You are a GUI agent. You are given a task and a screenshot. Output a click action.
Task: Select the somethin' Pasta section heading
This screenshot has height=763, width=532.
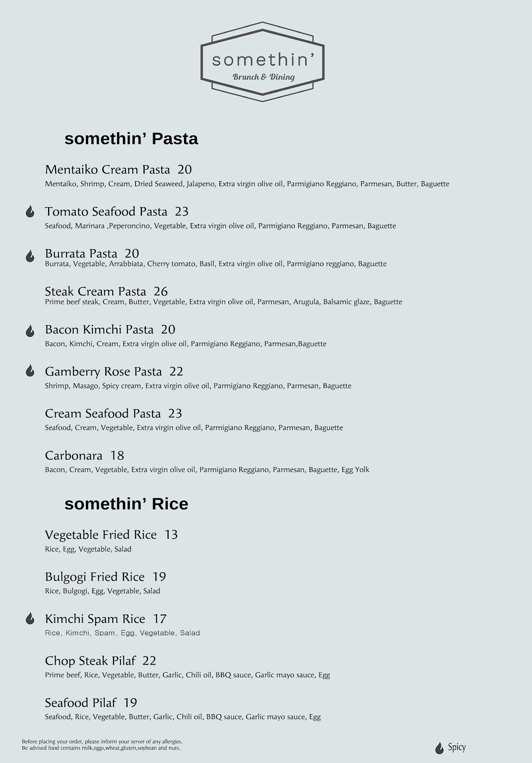[131, 138]
